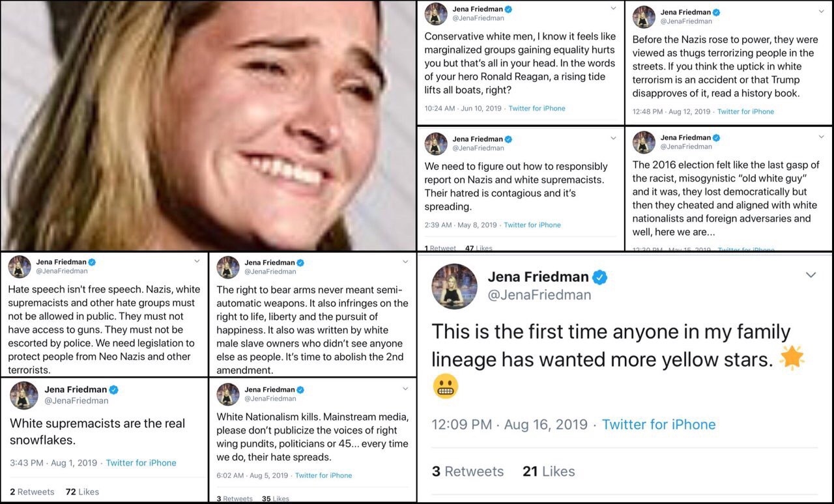Click avatar on 'The 2016 election' tweet
Viewport: 834px width, 504px height.
pos(644,142)
